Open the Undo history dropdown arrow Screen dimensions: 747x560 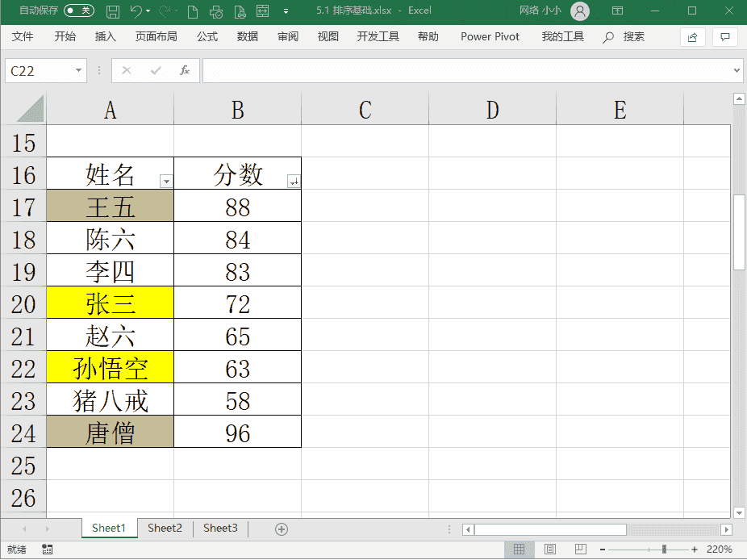[x=148, y=11]
